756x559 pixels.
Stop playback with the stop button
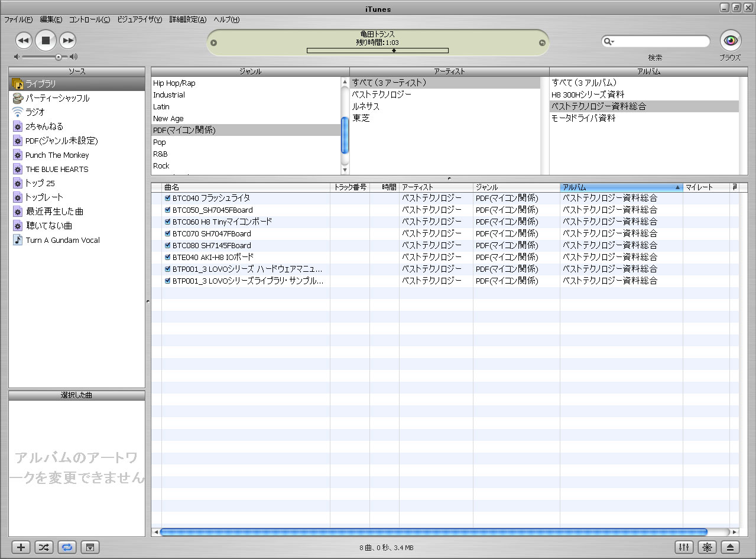(46, 40)
